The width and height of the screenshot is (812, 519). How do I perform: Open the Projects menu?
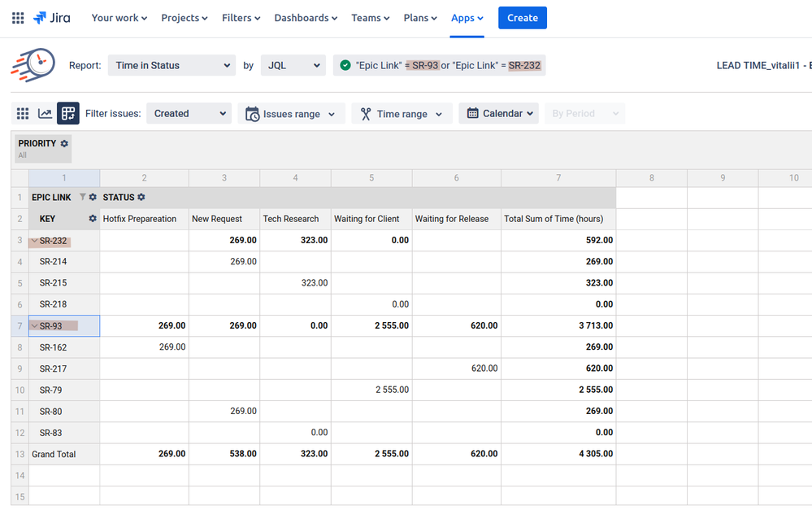point(185,18)
